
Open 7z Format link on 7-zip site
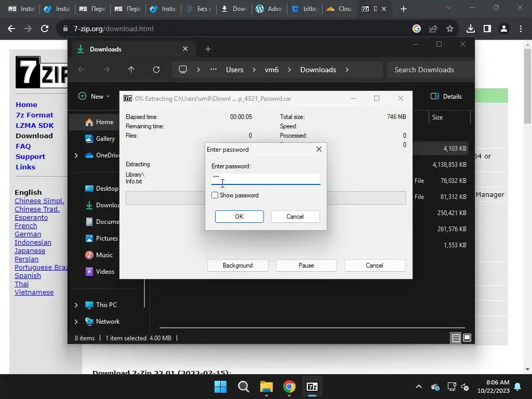click(35, 115)
